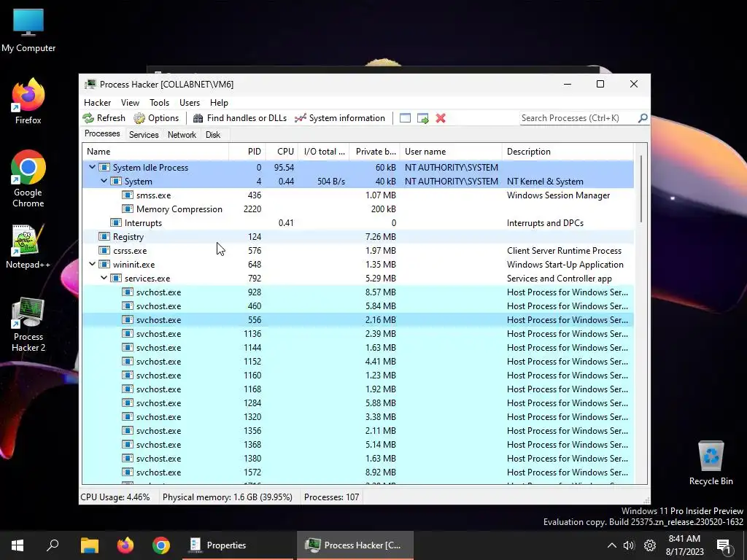Click the CPU Usage status bar entry
The width and height of the screenshot is (747, 560).
115,497
